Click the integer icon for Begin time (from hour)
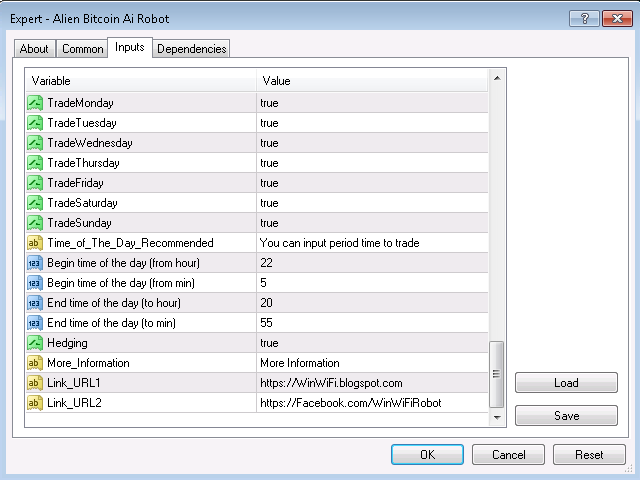Screen dimensions: 640x480 pos(35,263)
